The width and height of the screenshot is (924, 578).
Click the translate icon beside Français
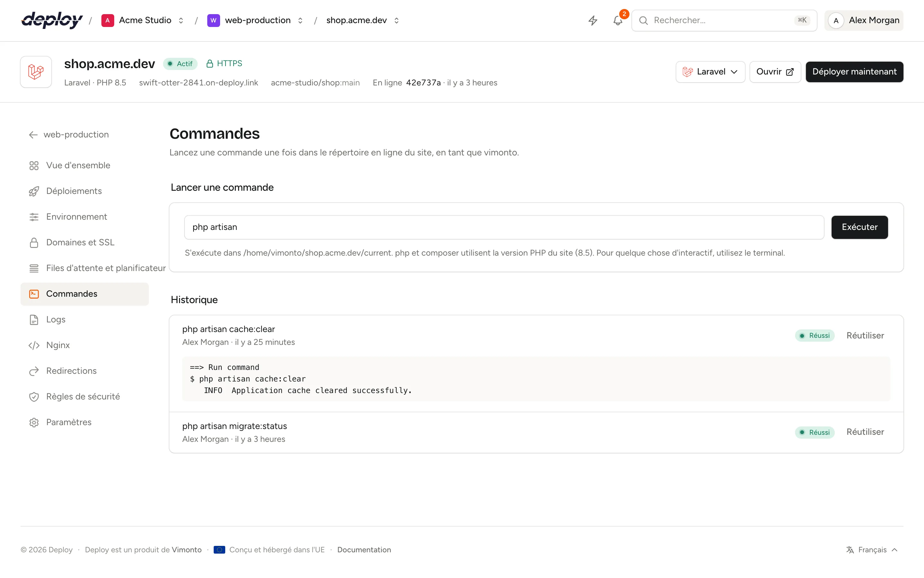pos(850,550)
